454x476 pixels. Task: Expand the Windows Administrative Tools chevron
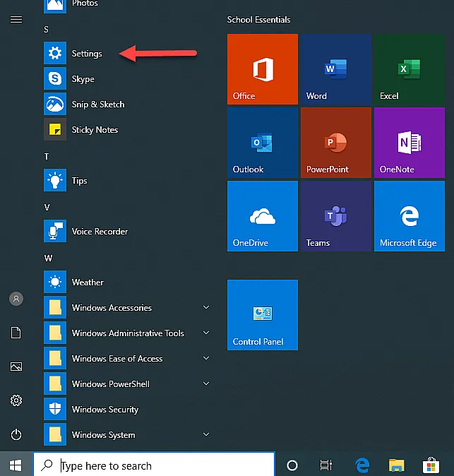coord(206,333)
